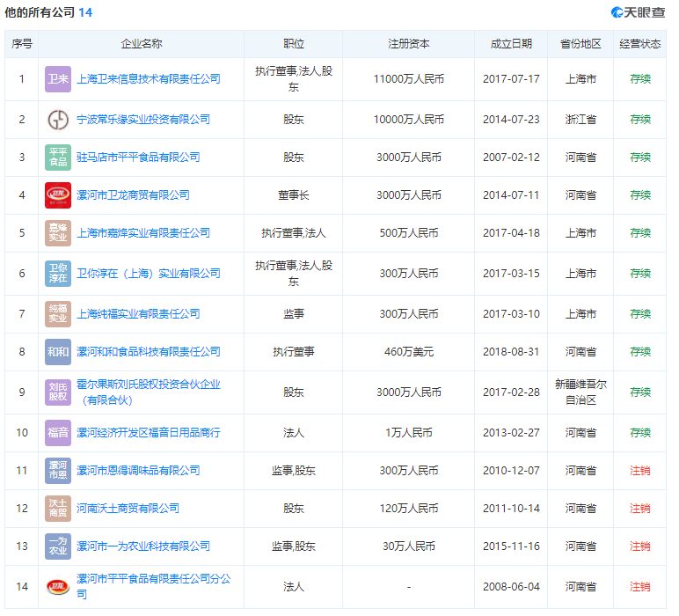
Task: Click the date 2007-02-12
Action: pyautogui.click(x=511, y=158)
